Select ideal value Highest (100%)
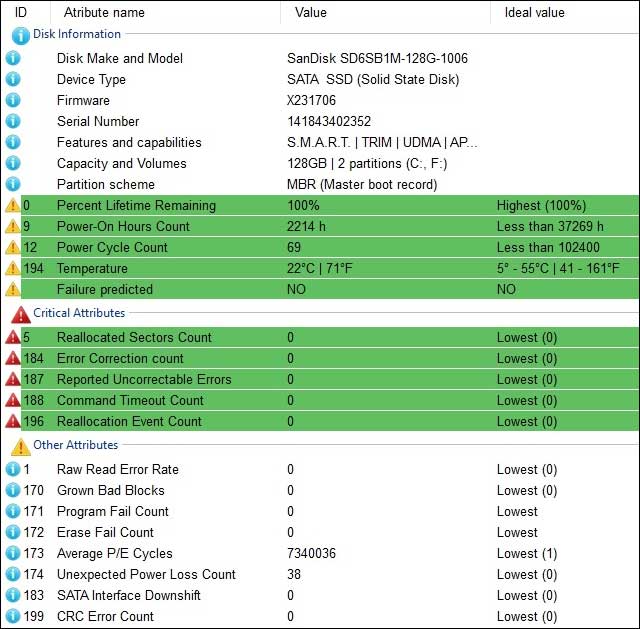The height and width of the screenshot is (629, 640). click(541, 205)
